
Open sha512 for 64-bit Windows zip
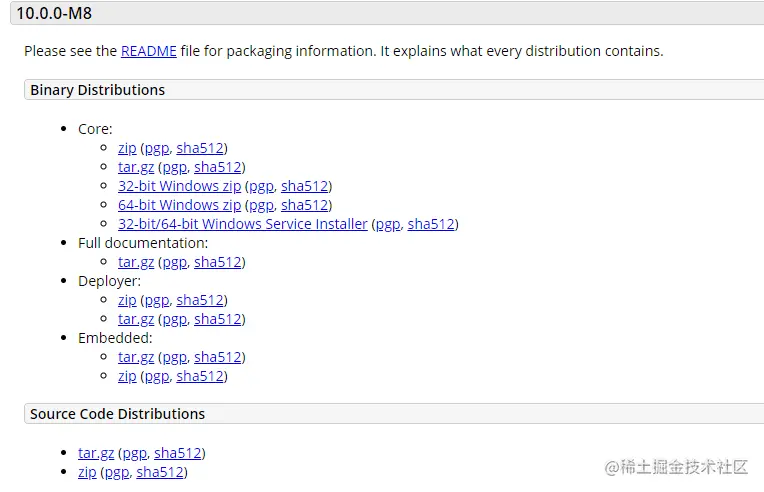(304, 205)
